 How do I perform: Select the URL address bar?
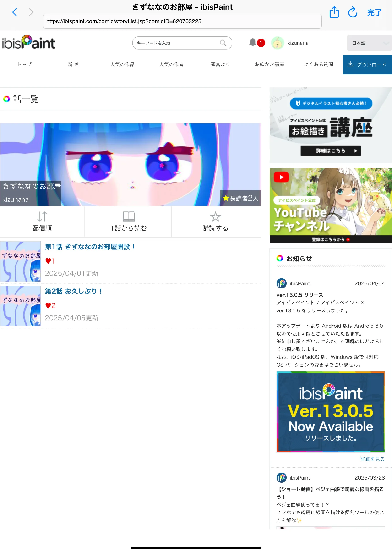tap(182, 21)
